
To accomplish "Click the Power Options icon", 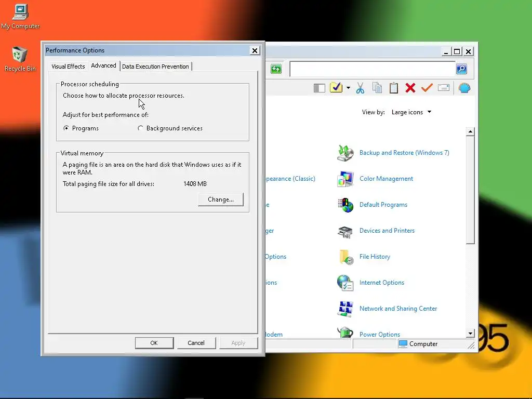I will click(345, 332).
